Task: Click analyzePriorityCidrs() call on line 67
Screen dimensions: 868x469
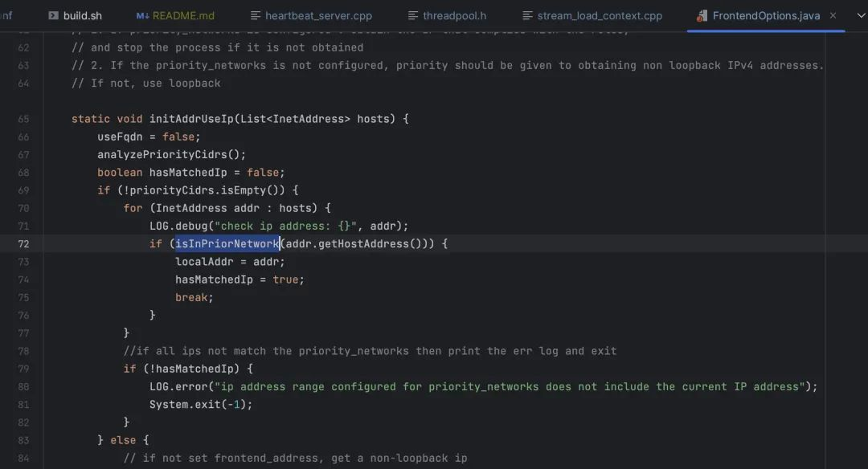Action: point(172,154)
